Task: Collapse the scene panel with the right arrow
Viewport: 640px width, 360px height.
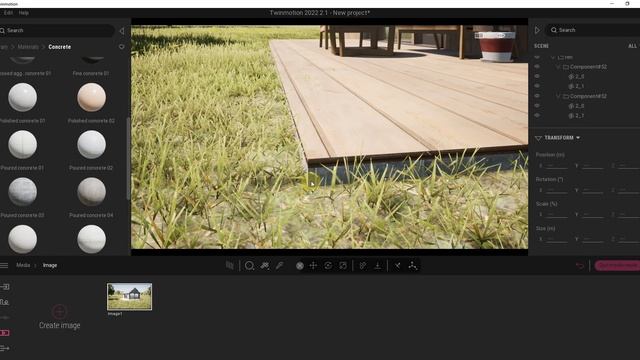Action: point(537,30)
